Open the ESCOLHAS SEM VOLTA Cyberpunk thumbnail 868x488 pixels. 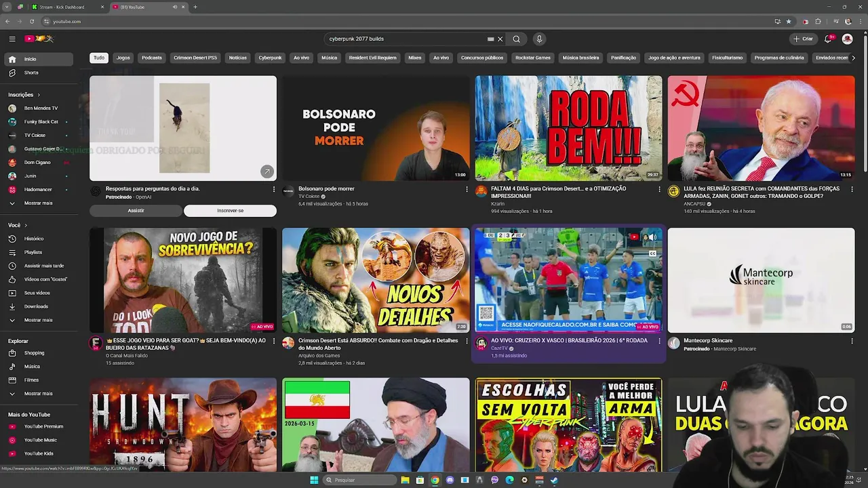pos(568,424)
